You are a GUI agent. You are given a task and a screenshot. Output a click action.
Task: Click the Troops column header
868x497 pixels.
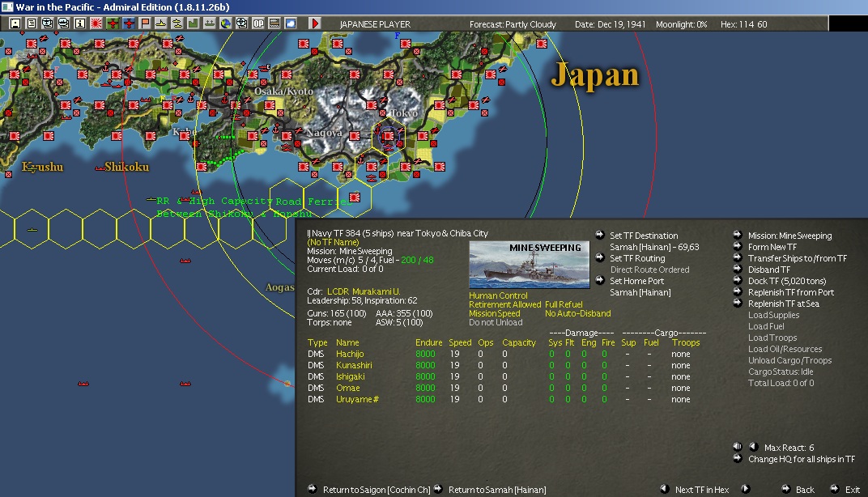tap(686, 342)
